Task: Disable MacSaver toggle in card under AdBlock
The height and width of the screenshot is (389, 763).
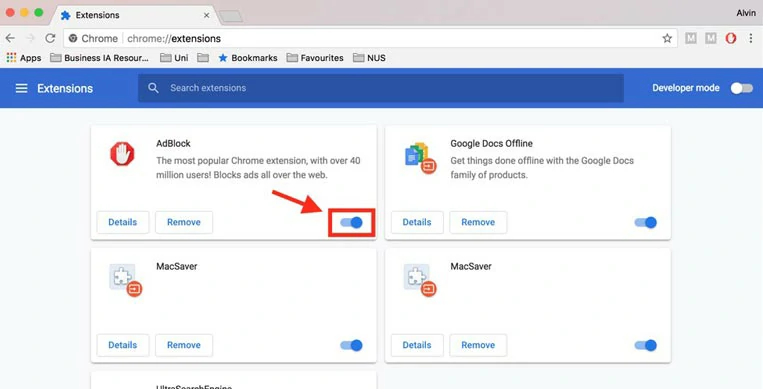Action: click(351, 345)
